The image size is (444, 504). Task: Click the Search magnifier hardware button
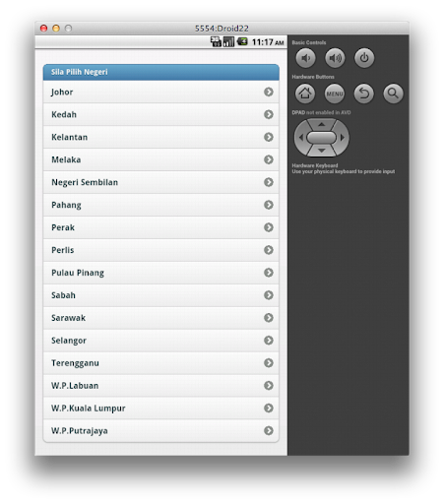click(393, 94)
